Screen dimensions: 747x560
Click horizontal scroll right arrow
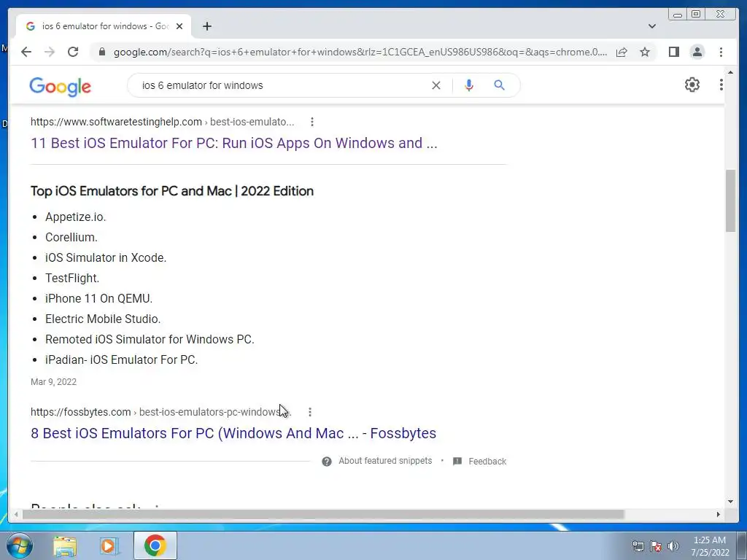[x=719, y=514]
